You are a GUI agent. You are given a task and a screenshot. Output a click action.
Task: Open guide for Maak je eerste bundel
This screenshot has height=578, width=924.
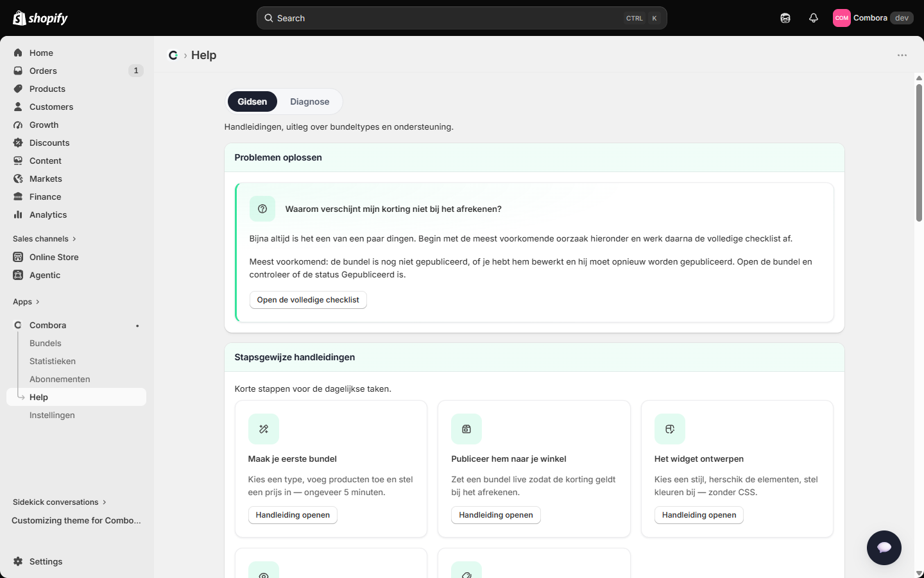pos(293,515)
